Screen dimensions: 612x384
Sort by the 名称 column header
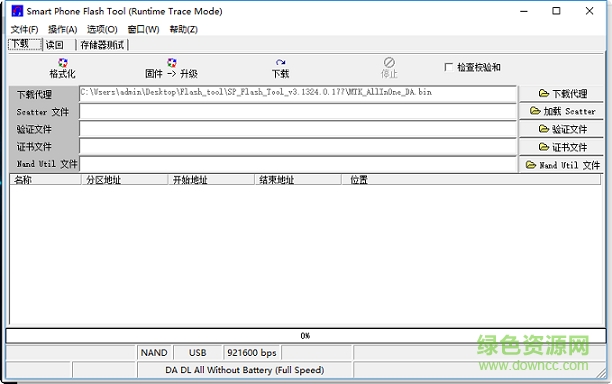(x=45, y=180)
